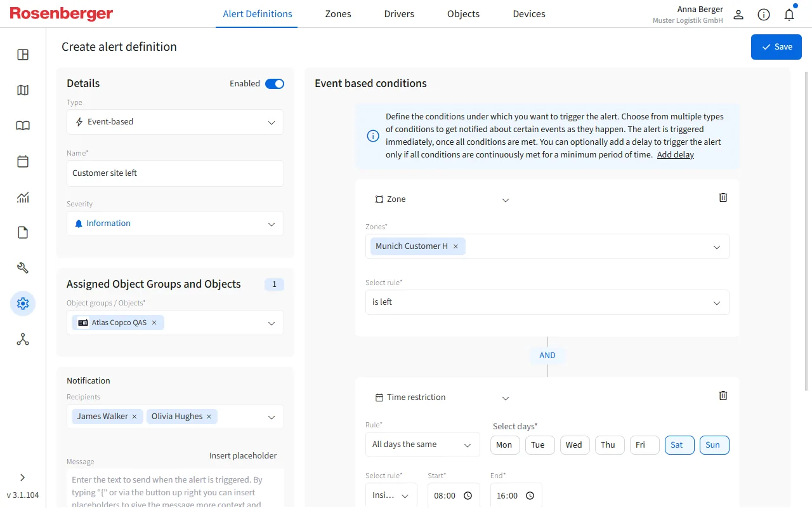
Task: Open the Recipients dropdown
Action: tap(175, 417)
